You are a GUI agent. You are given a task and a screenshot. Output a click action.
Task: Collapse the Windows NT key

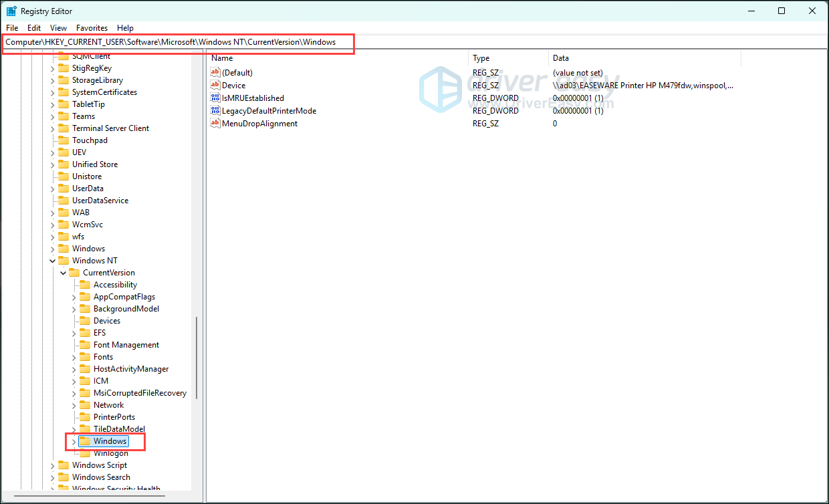pyautogui.click(x=53, y=261)
